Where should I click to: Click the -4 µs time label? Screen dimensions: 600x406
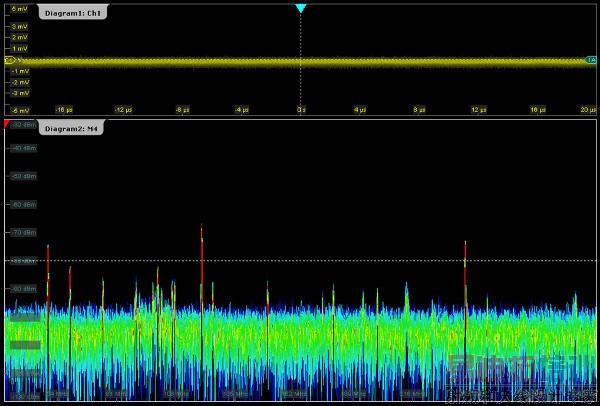tap(242, 110)
